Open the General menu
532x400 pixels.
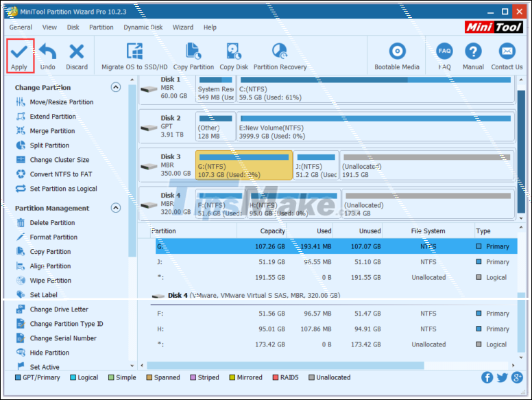pos(21,27)
